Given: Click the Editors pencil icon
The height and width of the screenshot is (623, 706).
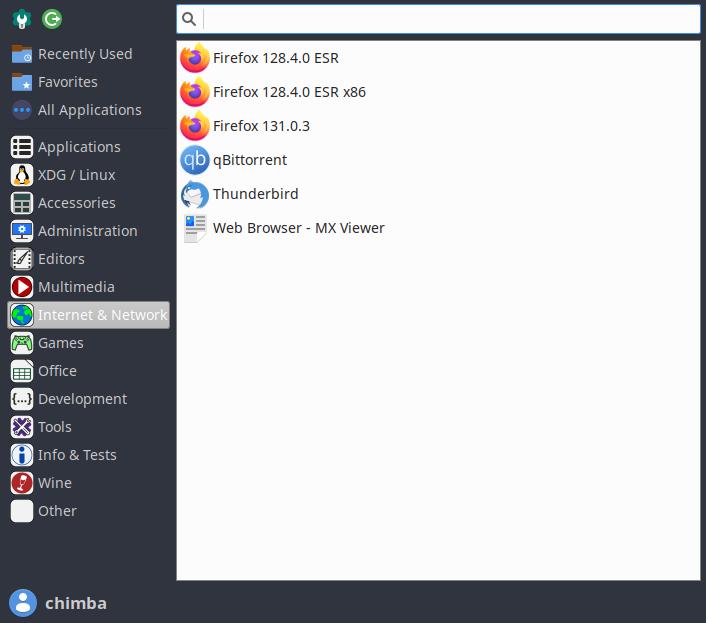Looking at the screenshot, I should (x=22, y=259).
